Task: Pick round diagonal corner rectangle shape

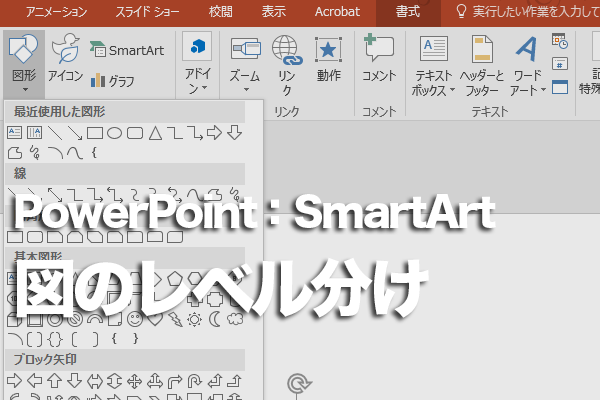Action: [x=175, y=237]
